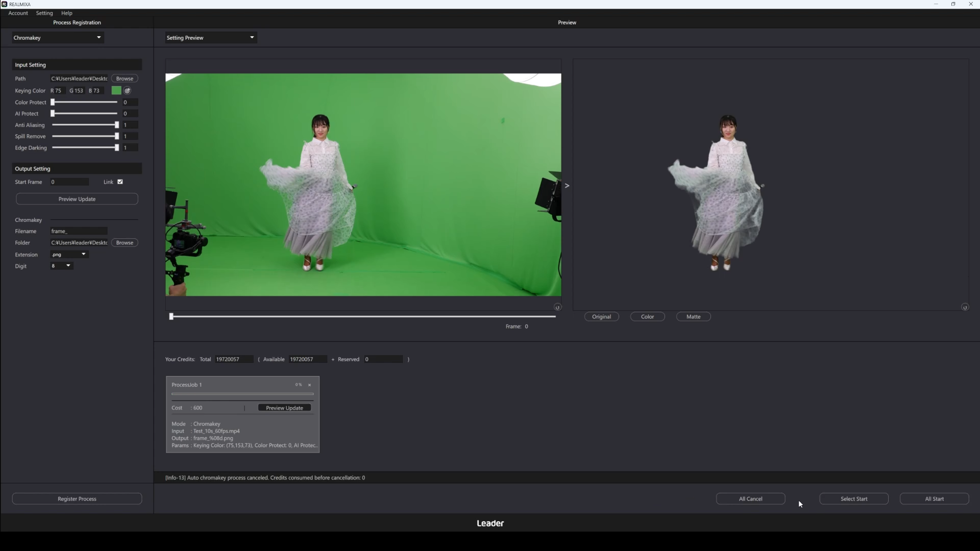Open the Extension .png dropdown

[x=69, y=255]
